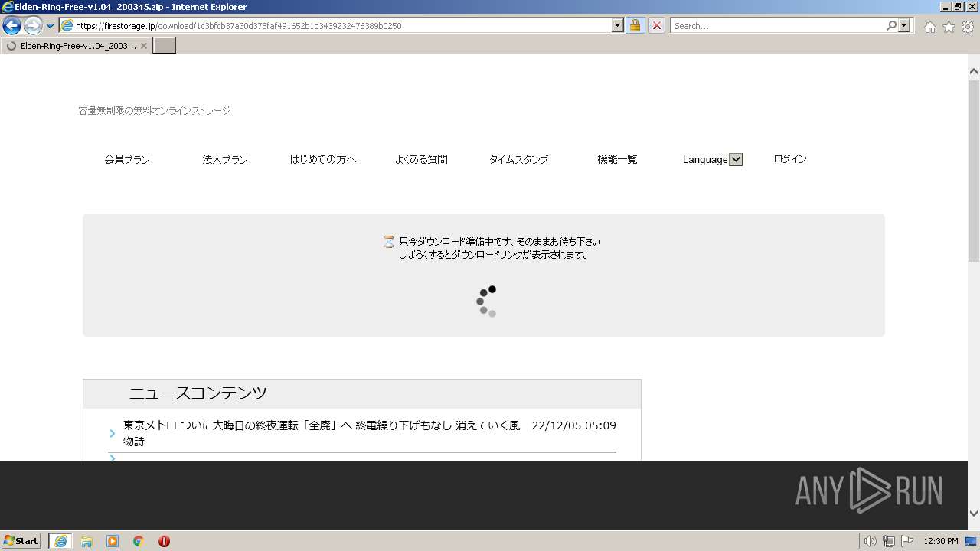This screenshot has height=551, width=980.
Task: Select the 容量無制限の無料オンラインストレージ tagline
Action: (x=155, y=111)
